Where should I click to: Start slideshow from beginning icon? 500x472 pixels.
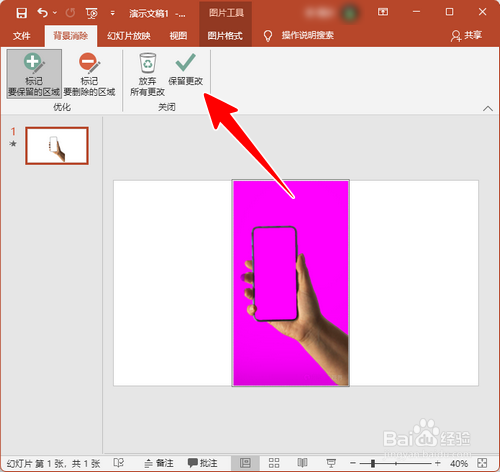[92, 13]
